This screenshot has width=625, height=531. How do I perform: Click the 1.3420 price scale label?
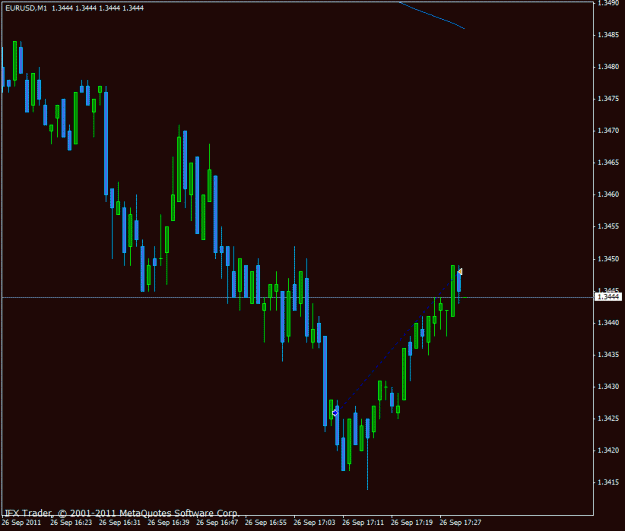click(x=608, y=450)
